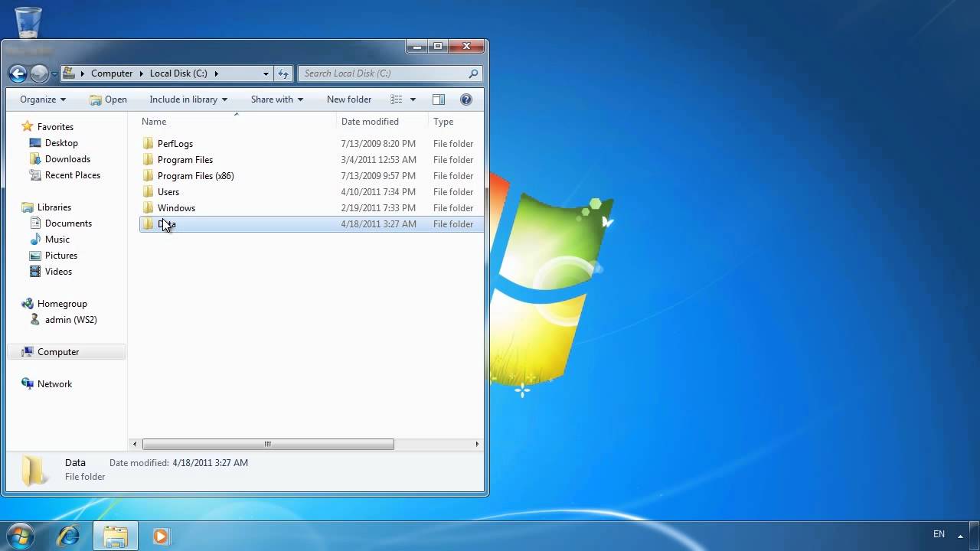Image resolution: width=980 pixels, height=551 pixels.
Task: Select the Program Files (x86) folder icon
Action: coord(149,176)
